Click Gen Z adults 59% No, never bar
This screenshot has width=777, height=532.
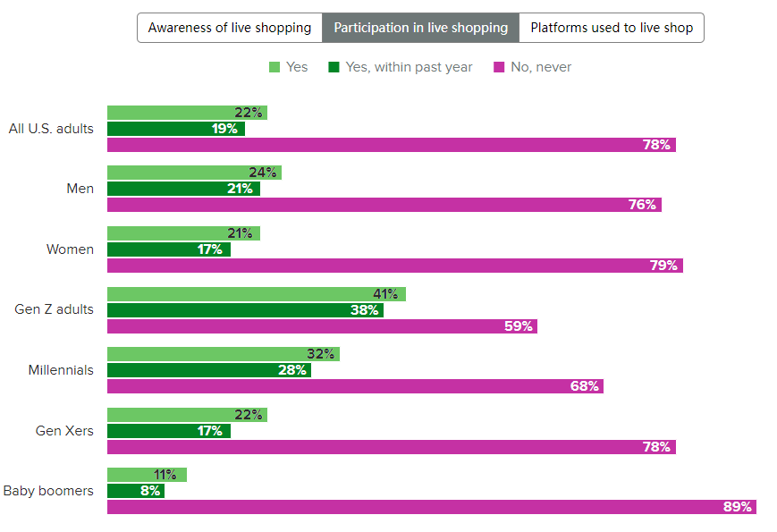tap(322, 326)
